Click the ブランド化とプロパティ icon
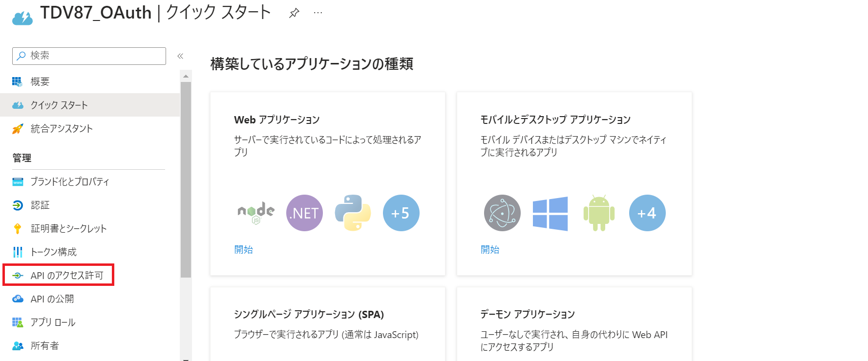The image size is (868, 361). 18,182
